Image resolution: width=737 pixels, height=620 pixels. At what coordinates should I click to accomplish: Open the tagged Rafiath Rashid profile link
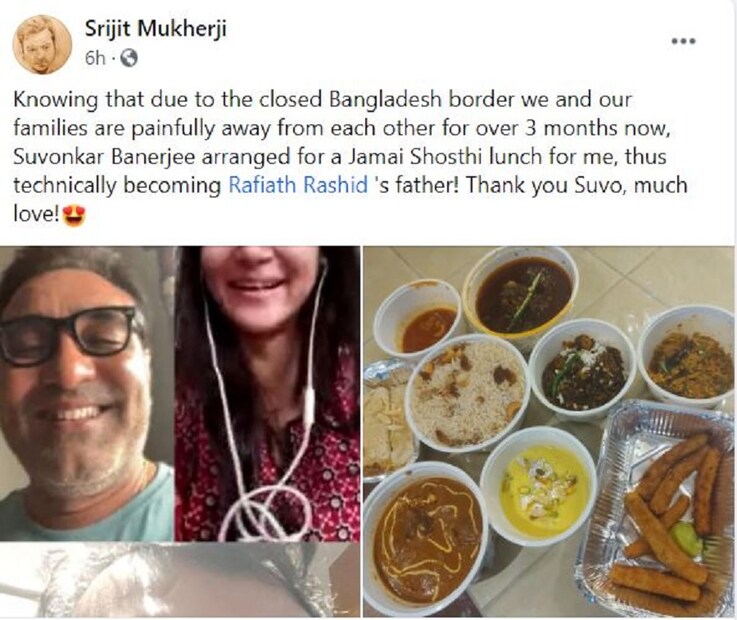(x=298, y=185)
